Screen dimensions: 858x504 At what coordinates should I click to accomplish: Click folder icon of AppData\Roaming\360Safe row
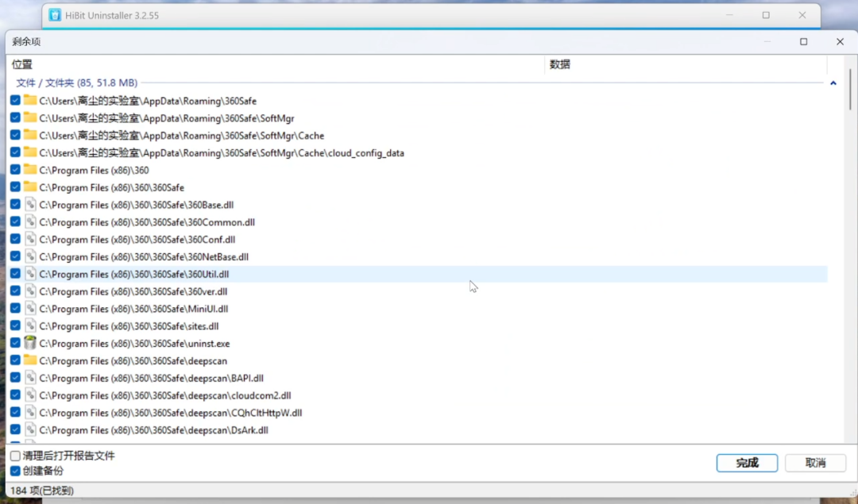(x=30, y=100)
